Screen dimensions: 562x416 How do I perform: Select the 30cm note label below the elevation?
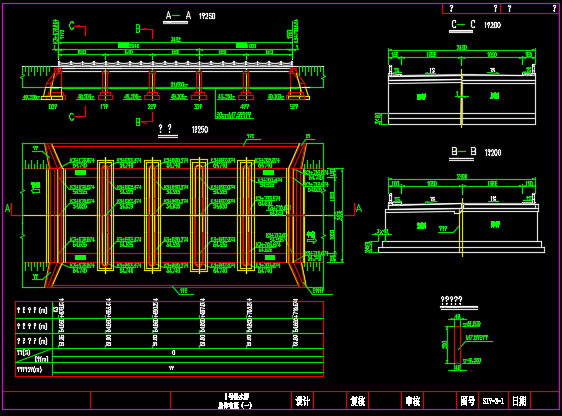[234, 115]
